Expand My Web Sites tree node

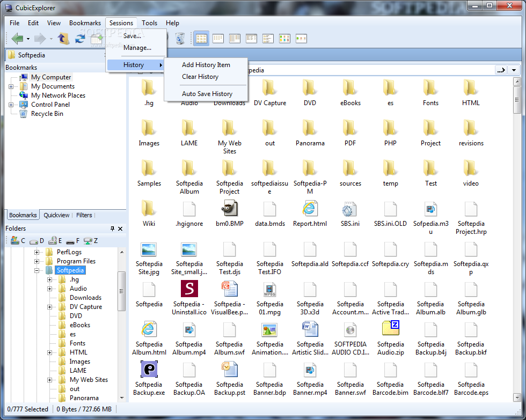tap(49, 380)
